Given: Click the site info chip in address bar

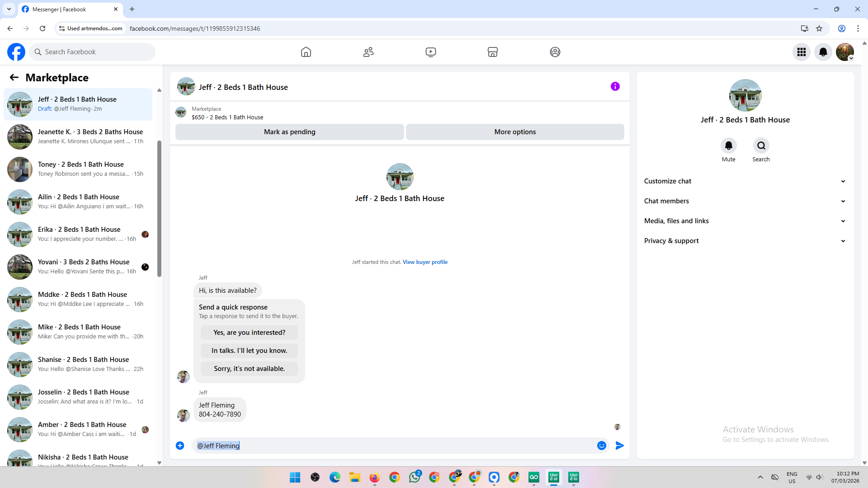Looking at the screenshot, I should point(91,28).
